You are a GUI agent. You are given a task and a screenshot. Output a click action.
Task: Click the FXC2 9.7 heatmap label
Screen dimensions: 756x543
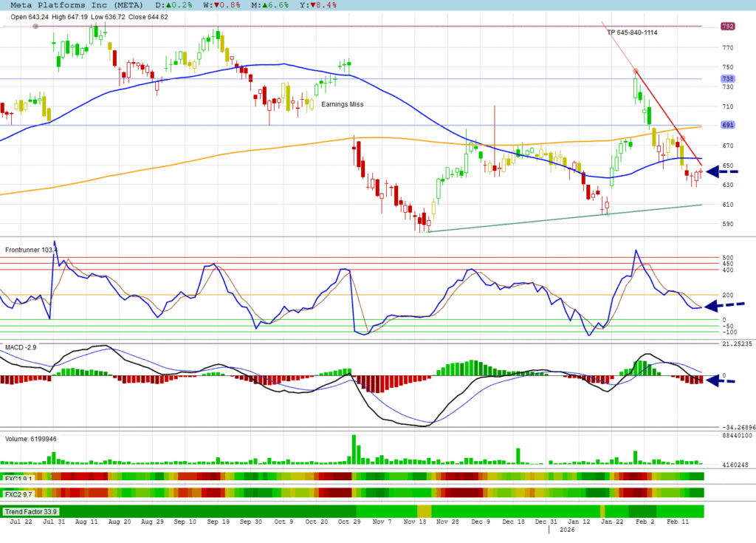point(18,494)
